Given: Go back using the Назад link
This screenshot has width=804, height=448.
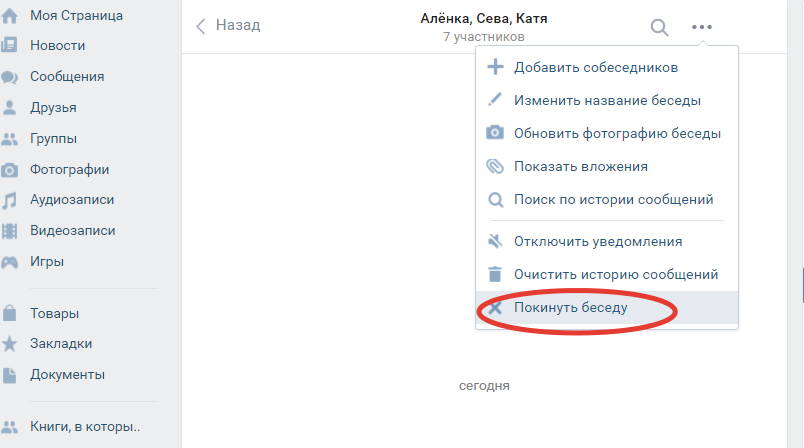Looking at the screenshot, I should [228, 26].
